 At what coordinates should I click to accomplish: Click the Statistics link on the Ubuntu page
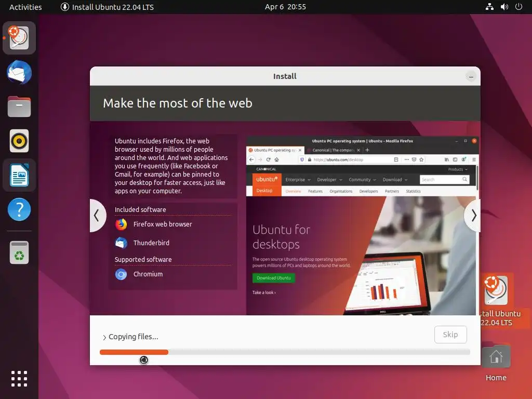413,191
